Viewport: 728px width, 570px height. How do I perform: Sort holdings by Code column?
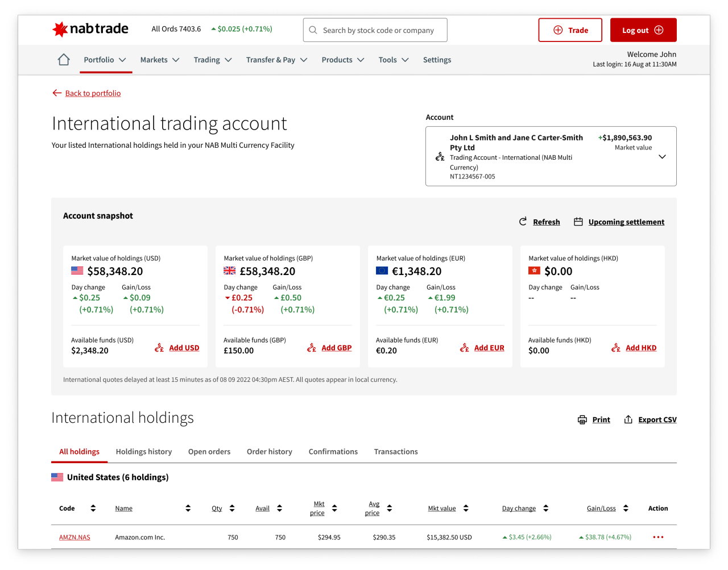[x=93, y=509]
